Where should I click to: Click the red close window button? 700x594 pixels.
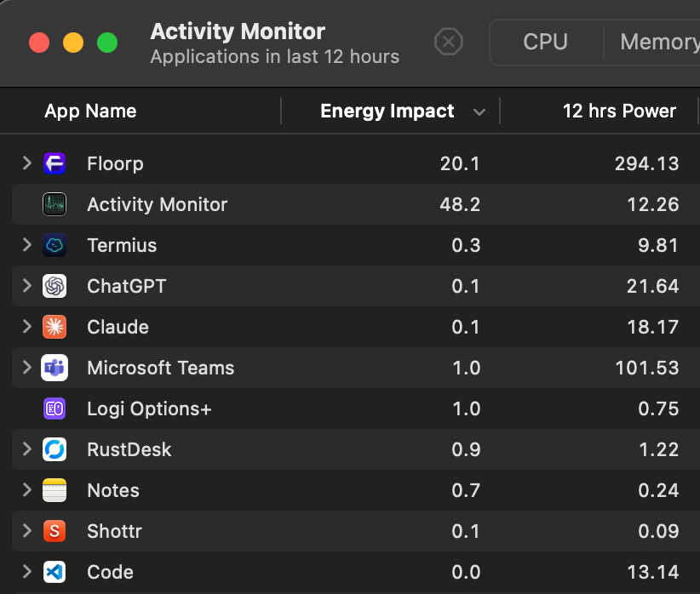[x=39, y=43]
